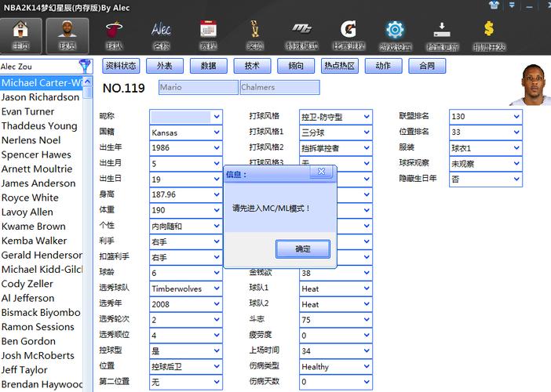Viewport: 551px width, 392px height.
Task: Click the player list scrollbar up arrow
Action: click(87, 82)
